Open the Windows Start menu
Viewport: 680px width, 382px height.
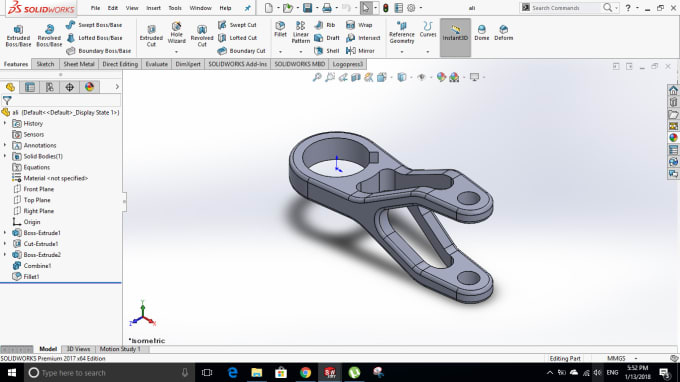point(12,372)
